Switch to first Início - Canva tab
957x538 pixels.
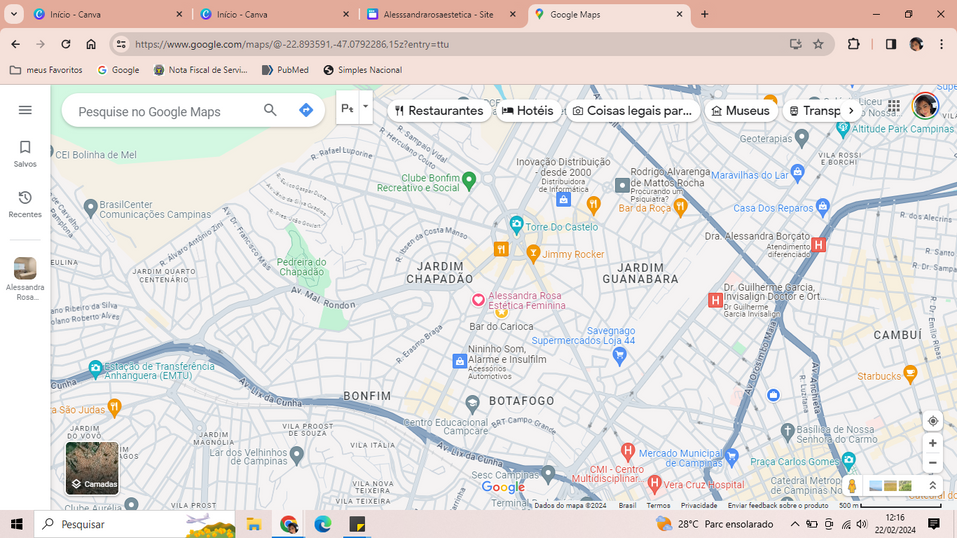(109, 14)
